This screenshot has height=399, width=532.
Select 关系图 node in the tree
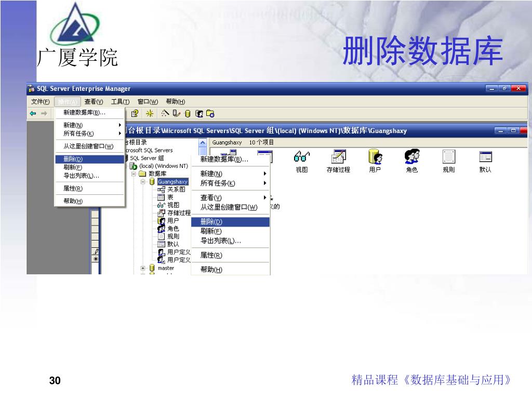176,189
